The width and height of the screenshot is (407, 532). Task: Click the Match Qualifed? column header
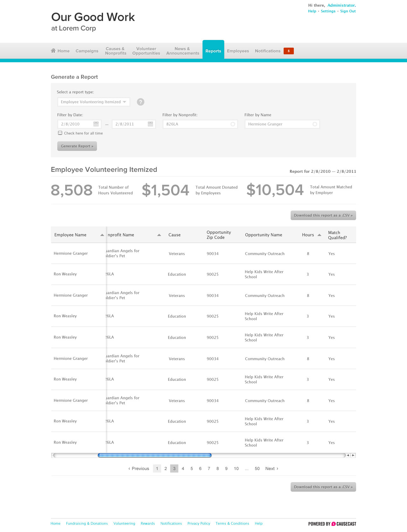(337, 235)
